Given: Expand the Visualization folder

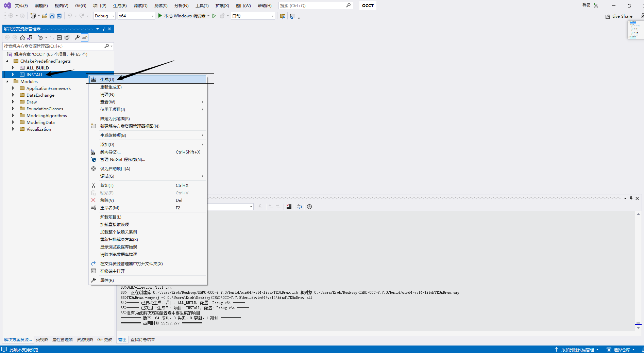Looking at the screenshot, I should click(13, 129).
